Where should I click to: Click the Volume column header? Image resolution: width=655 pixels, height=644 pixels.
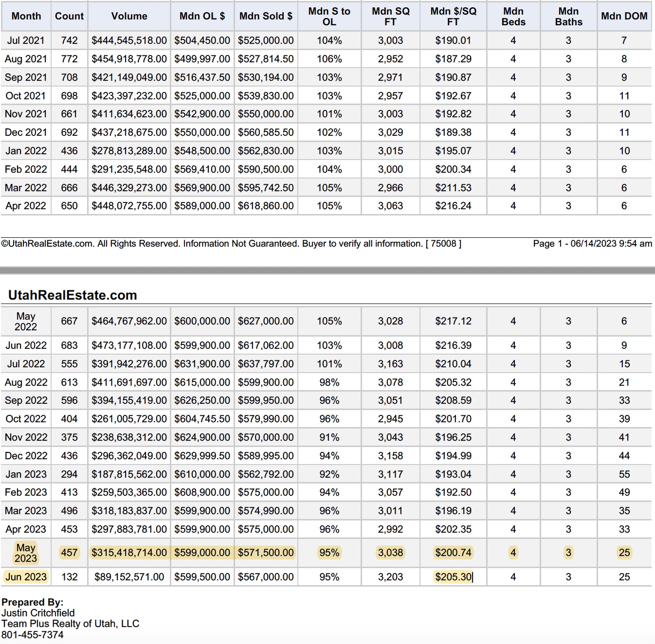point(129,16)
